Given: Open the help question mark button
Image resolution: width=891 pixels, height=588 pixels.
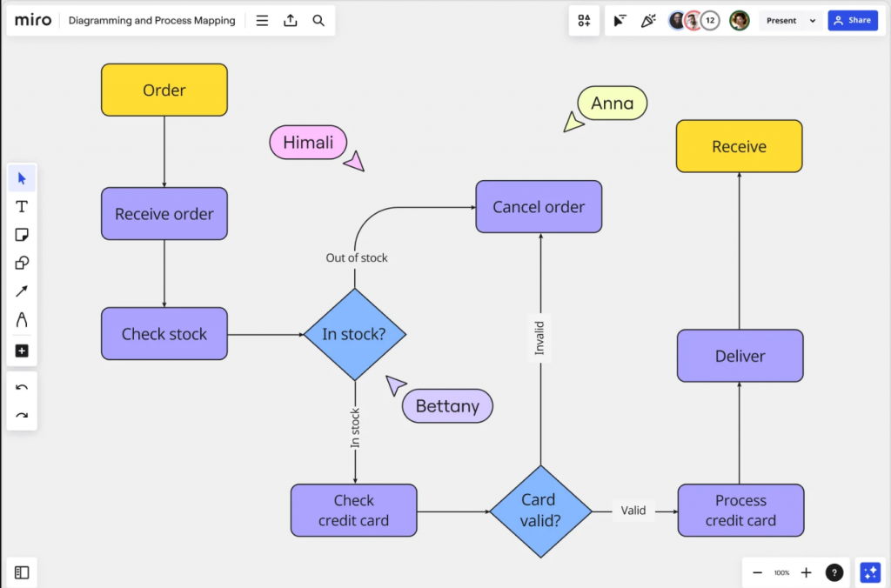Looking at the screenshot, I should [834, 572].
